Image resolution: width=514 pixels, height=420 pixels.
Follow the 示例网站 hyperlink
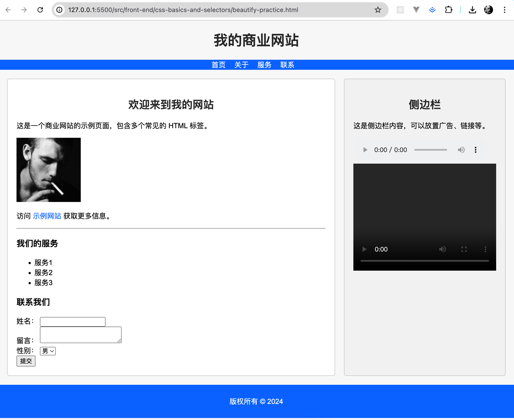47,216
